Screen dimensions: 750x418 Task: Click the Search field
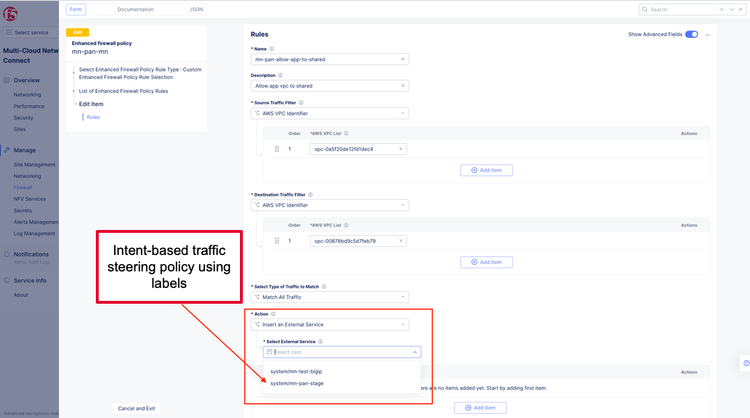(x=679, y=10)
